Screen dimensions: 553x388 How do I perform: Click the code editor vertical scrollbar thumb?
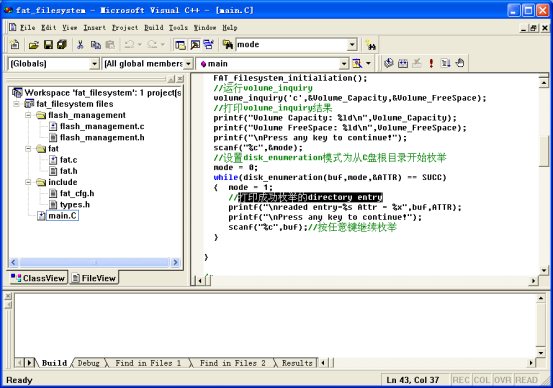pyautogui.click(x=544, y=152)
